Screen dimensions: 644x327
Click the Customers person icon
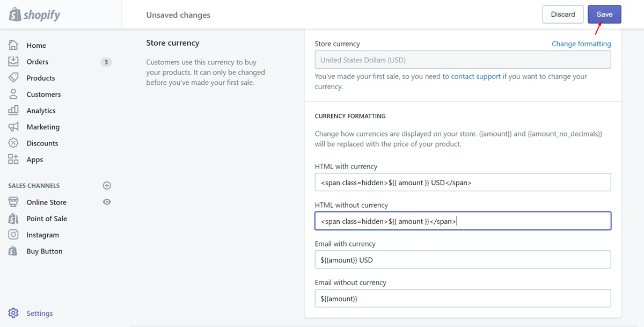pyautogui.click(x=13, y=95)
